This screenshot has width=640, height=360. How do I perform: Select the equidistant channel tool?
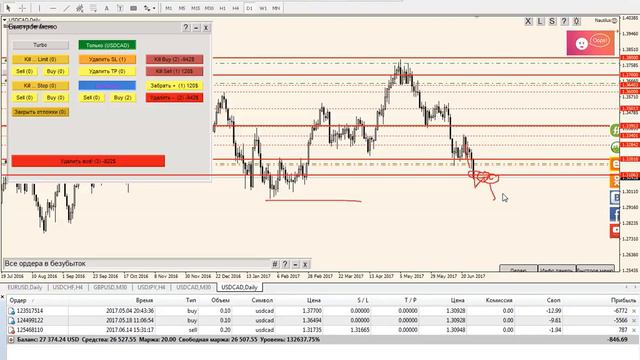pyautogui.click(x=80, y=8)
